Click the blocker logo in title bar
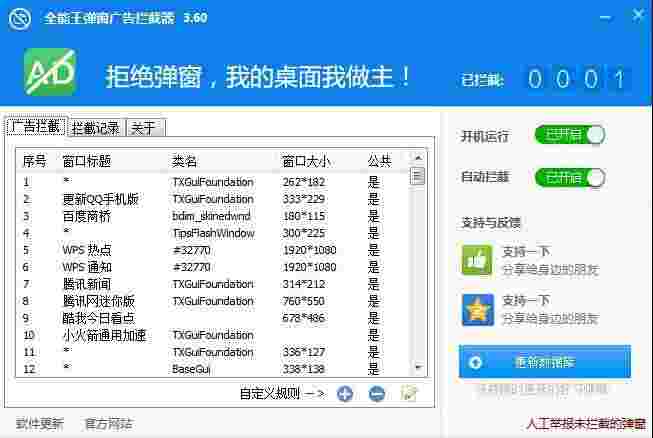Image resolution: width=653 pixels, height=438 pixels. tap(20, 19)
